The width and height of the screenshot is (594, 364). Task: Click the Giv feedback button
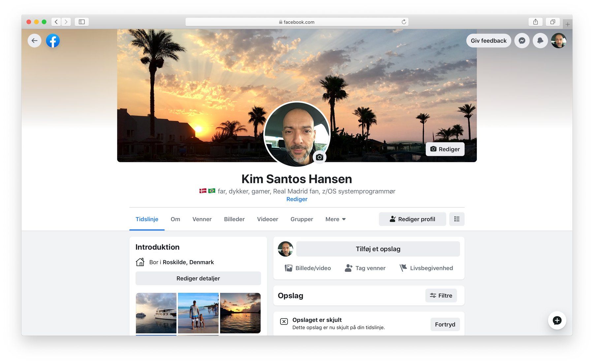tap(488, 41)
